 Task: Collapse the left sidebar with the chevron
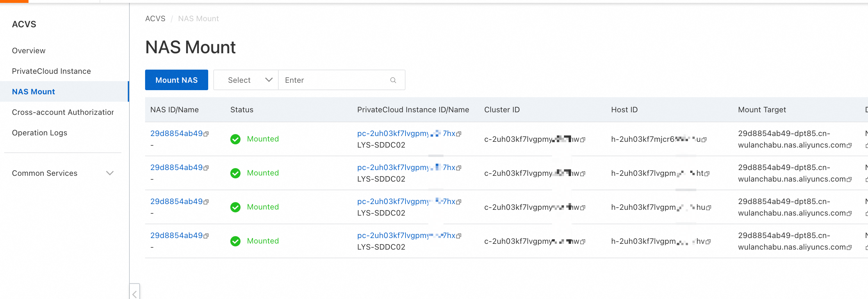135,292
